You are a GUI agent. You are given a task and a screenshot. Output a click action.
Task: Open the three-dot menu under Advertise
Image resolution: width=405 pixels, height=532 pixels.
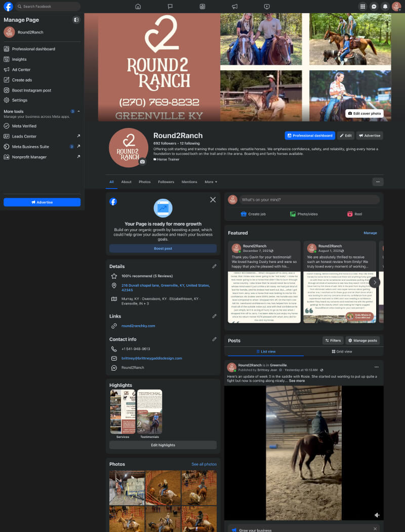pos(377,182)
